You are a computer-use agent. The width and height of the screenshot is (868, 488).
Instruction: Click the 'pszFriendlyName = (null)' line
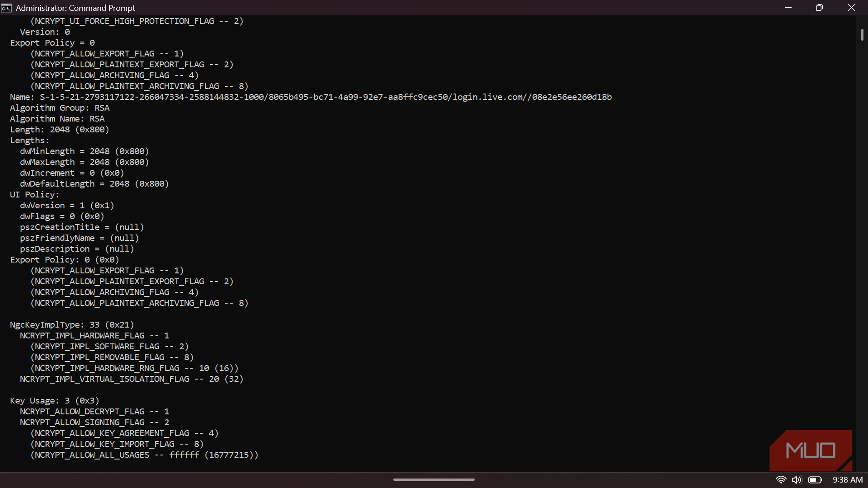pyautogui.click(x=80, y=238)
